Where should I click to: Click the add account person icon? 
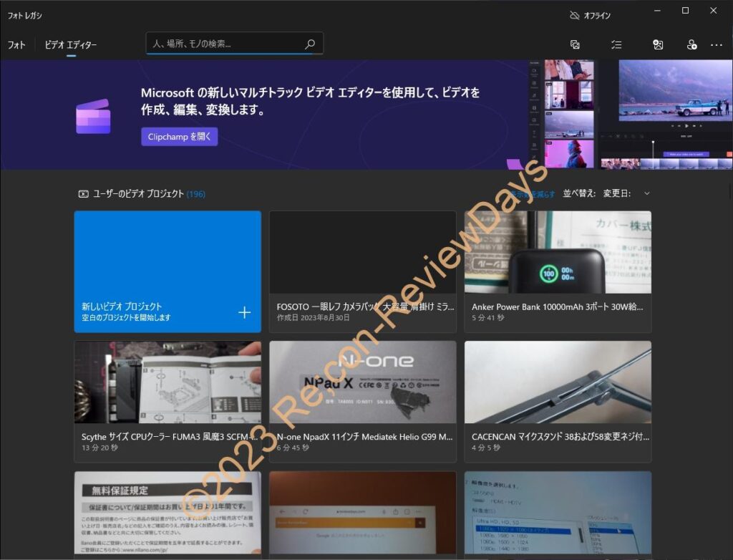[x=691, y=44]
